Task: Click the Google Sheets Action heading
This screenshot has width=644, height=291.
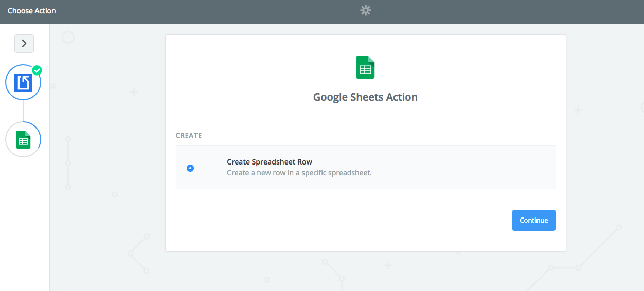Action: (365, 97)
